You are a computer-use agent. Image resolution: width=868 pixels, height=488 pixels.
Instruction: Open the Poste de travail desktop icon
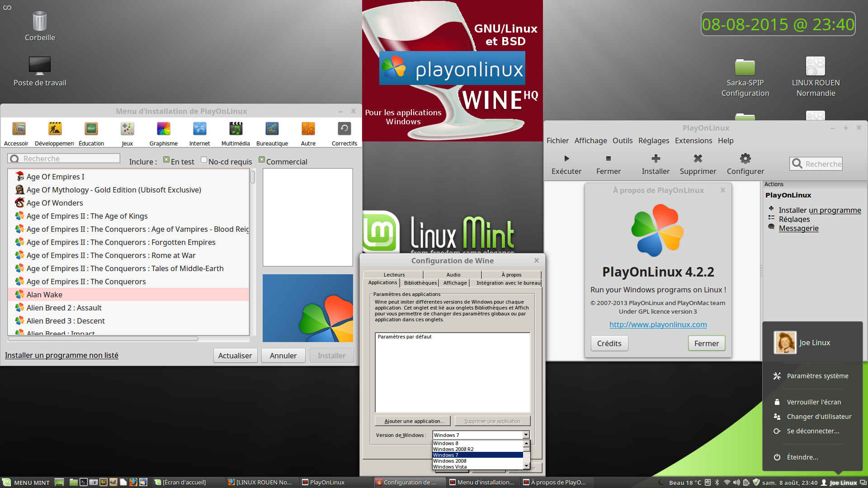pos(40,71)
